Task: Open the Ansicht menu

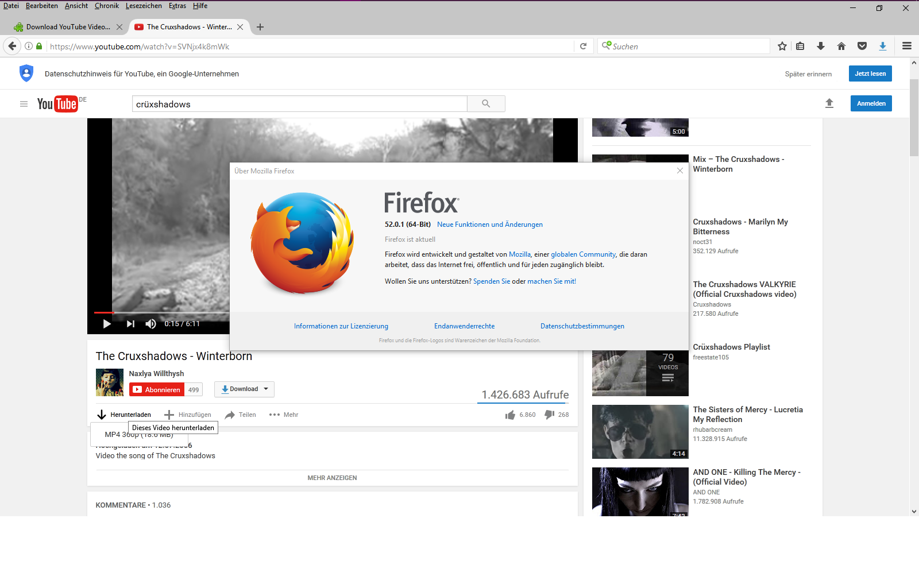Action: 76,6
